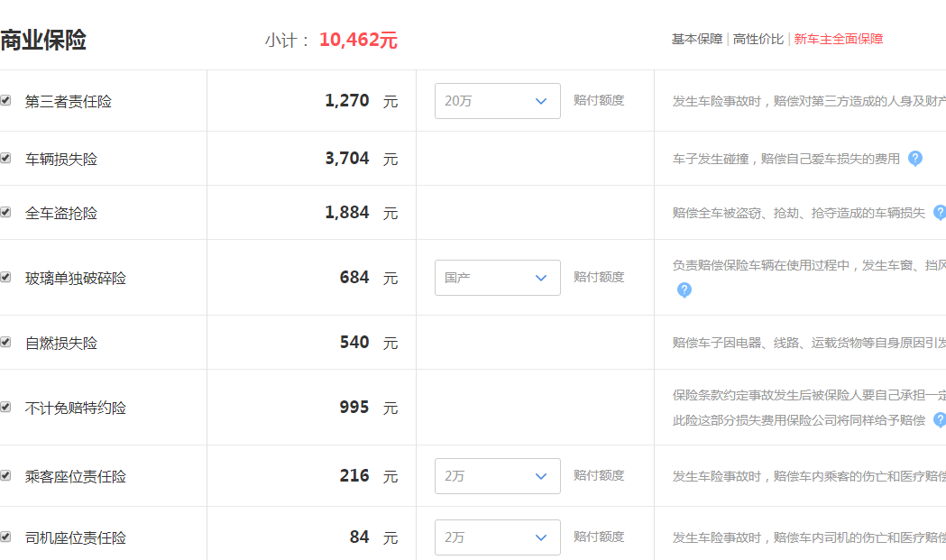Image resolution: width=946 pixels, height=560 pixels.
Task: Click 自燃损失险 label text
Action: tap(61, 344)
